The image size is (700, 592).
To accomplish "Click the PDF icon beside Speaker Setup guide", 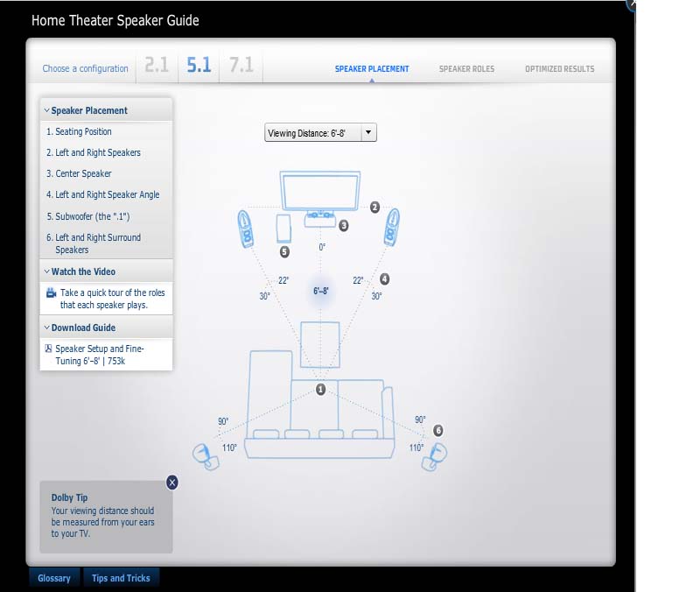I will coord(49,349).
